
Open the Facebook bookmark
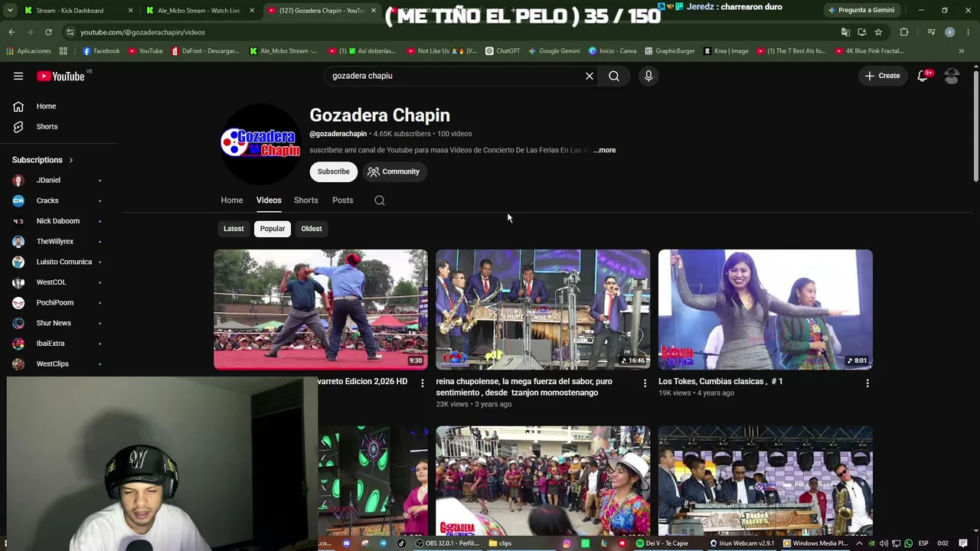[x=101, y=51]
